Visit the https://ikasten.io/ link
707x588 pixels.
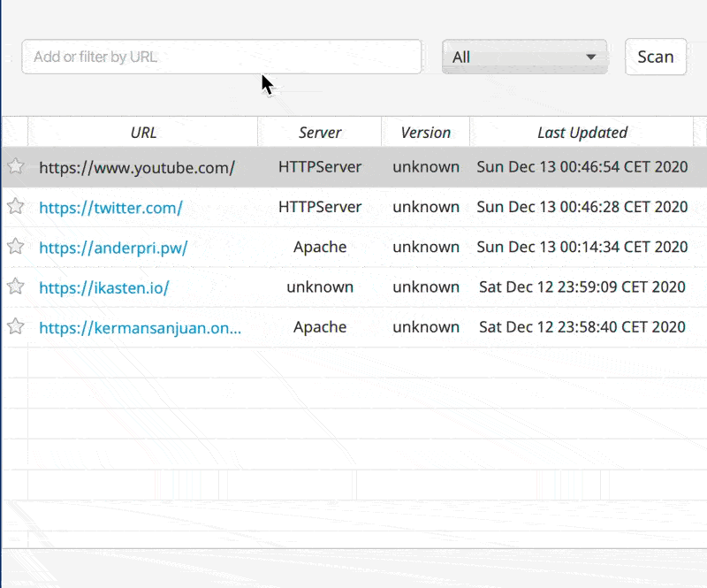(x=104, y=287)
